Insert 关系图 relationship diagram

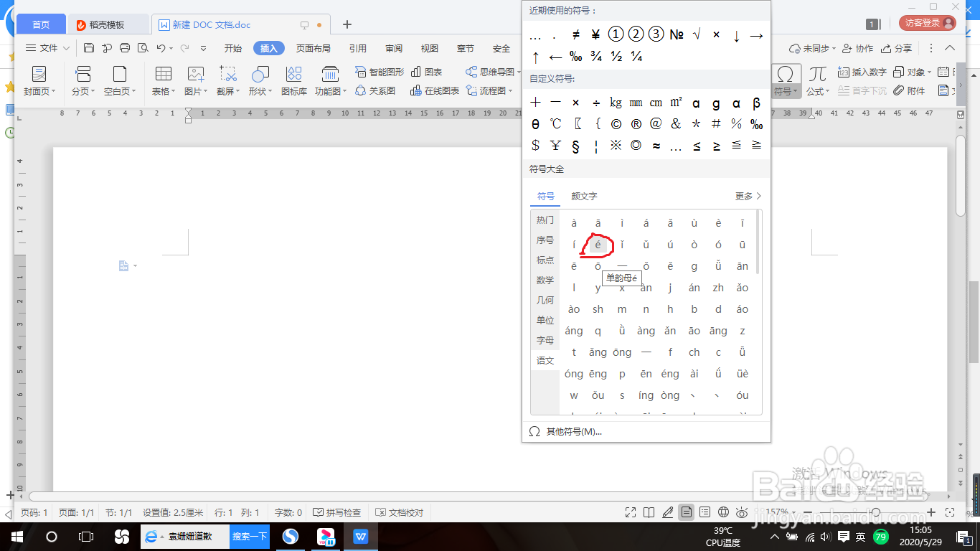[x=375, y=91]
